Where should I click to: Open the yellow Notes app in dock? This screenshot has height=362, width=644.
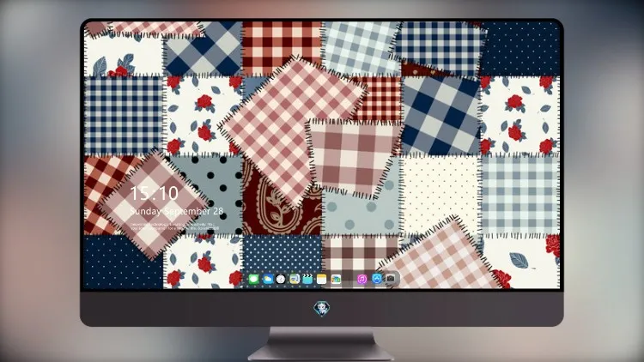(x=322, y=279)
